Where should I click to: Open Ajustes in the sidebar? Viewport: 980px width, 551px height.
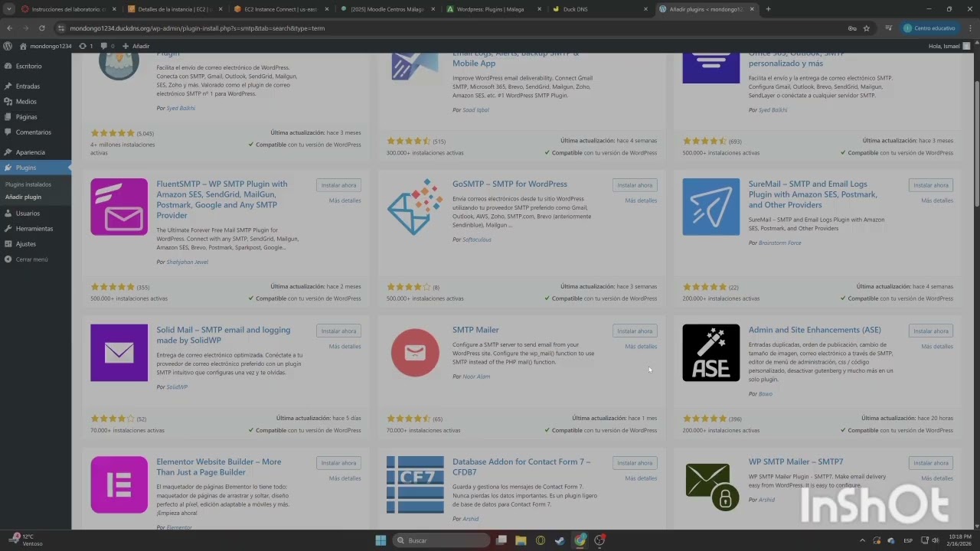coord(25,244)
